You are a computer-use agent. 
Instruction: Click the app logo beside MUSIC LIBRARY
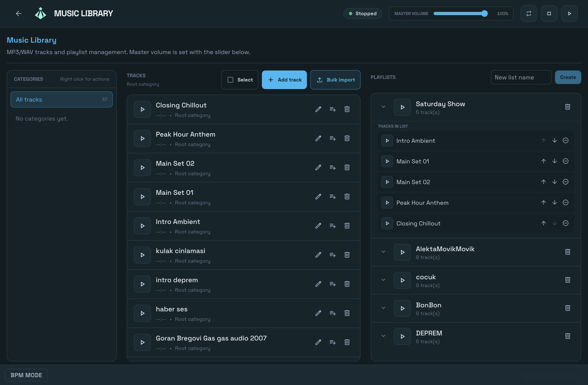click(41, 13)
